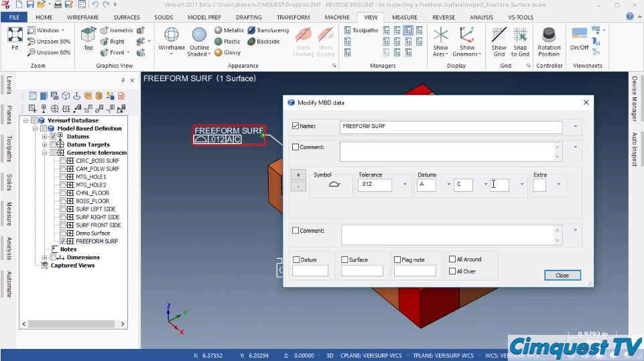Check the Datum checkbox
This screenshot has height=361, width=644.
[x=296, y=260]
